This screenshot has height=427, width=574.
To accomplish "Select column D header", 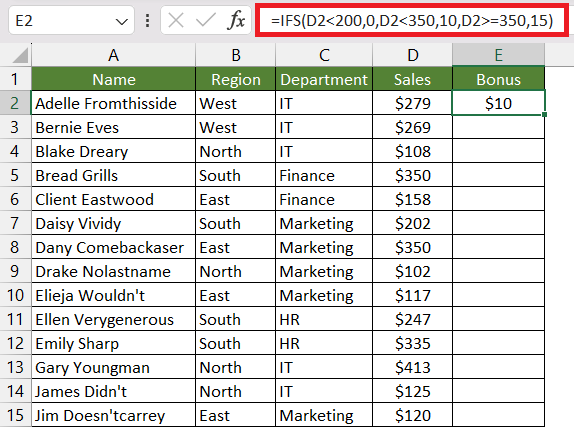I will click(x=412, y=55).
